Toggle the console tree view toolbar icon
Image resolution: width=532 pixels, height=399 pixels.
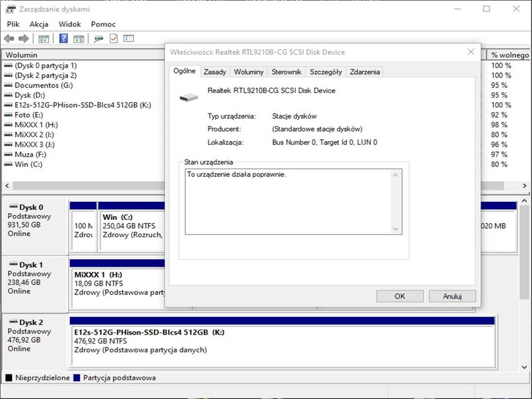click(44, 39)
